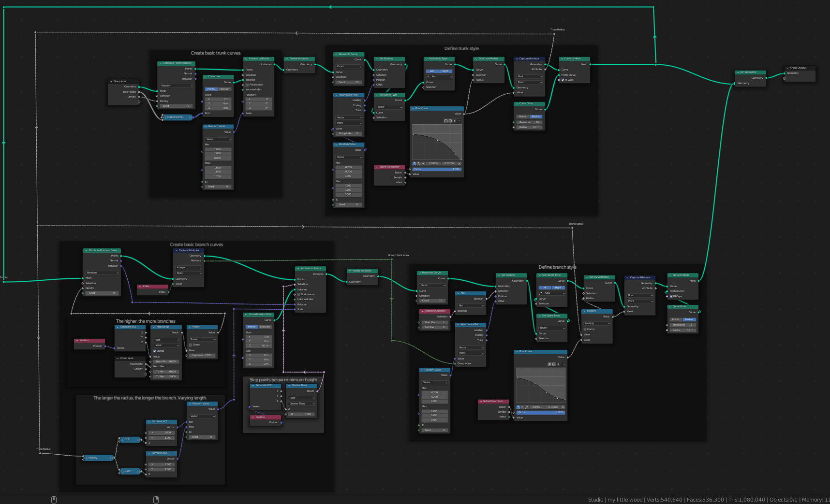The image size is (830, 504).
Task: Click the Seed field in trunk Distribute Points on Faces
Action: [177, 106]
